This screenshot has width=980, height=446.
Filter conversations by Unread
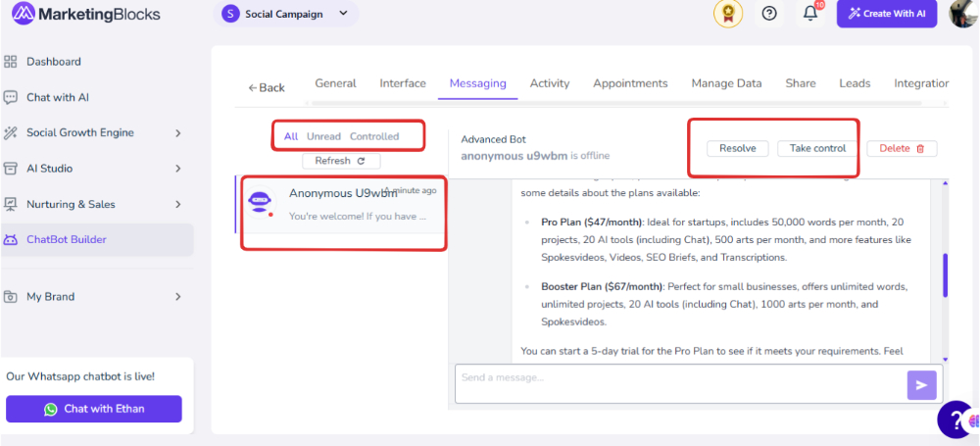coord(323,136)
